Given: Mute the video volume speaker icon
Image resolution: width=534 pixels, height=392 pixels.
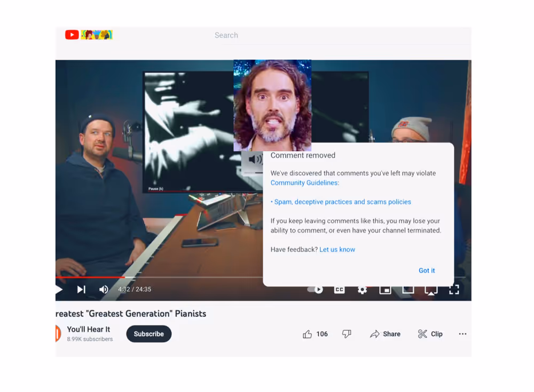Looking at the screenshot, I should point(104,290).
